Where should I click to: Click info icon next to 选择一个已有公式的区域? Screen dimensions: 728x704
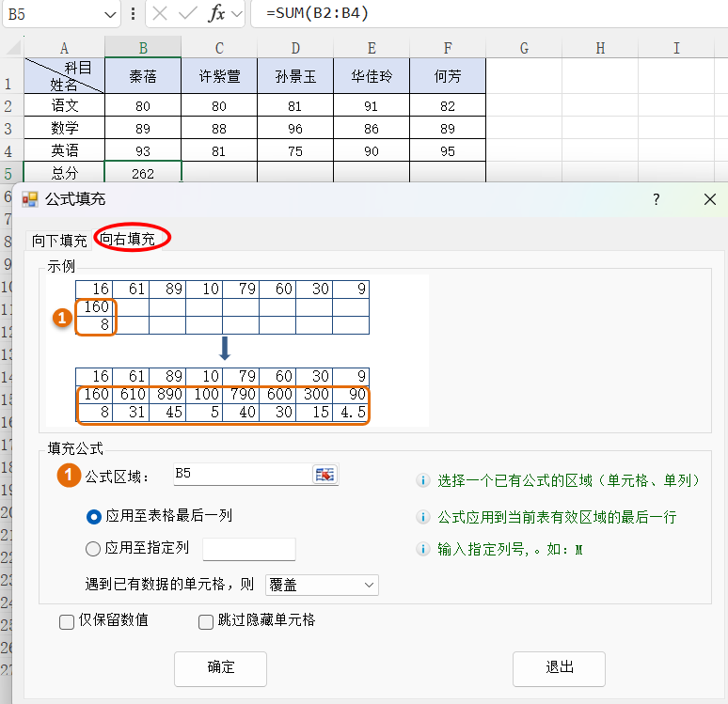tap(423, 480)
